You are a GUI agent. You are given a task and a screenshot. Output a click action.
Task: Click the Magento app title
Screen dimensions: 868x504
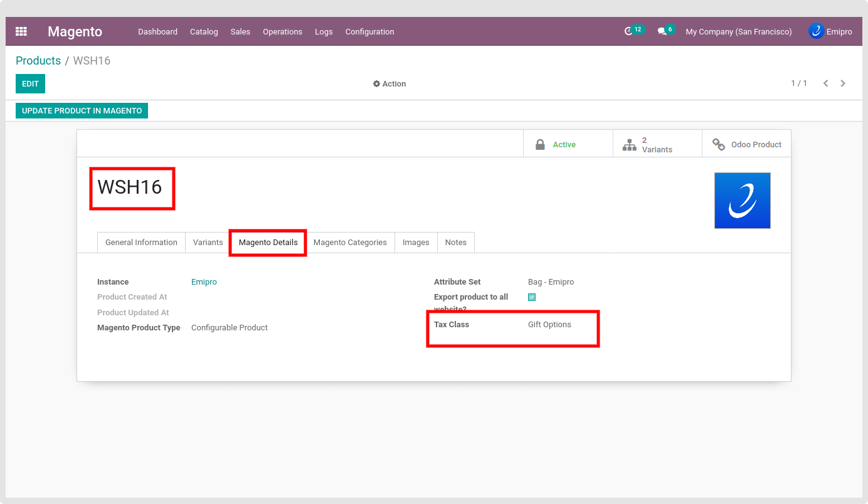pyautogui.click(x=75, y=31)
